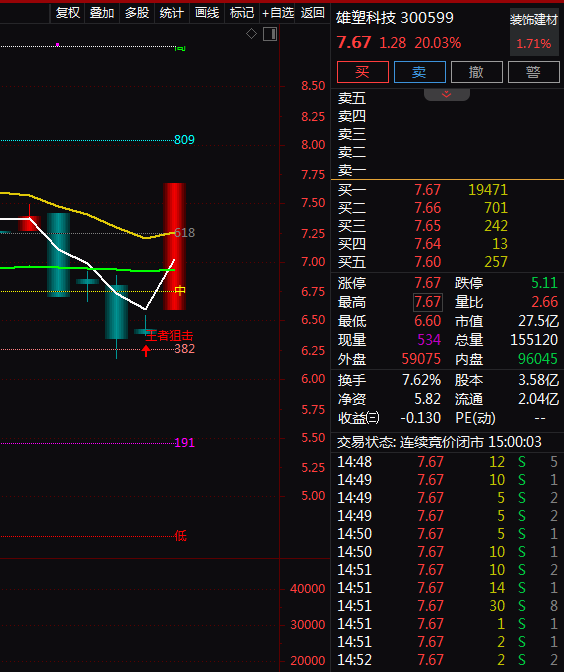This screenshot has width=564, height=672.
Task: Click the 总量 value 155120
Action: pyautogui.click(x=534, y=340)
